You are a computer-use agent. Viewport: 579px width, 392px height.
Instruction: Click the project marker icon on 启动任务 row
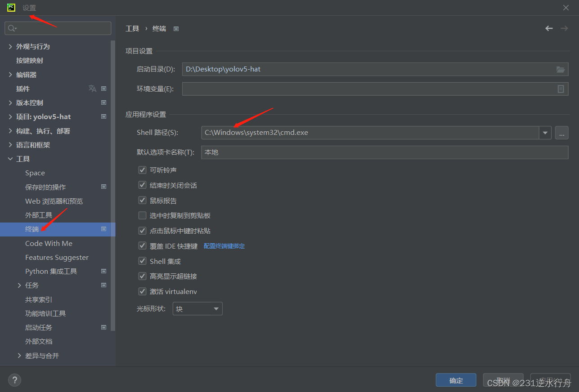point(103,327)
